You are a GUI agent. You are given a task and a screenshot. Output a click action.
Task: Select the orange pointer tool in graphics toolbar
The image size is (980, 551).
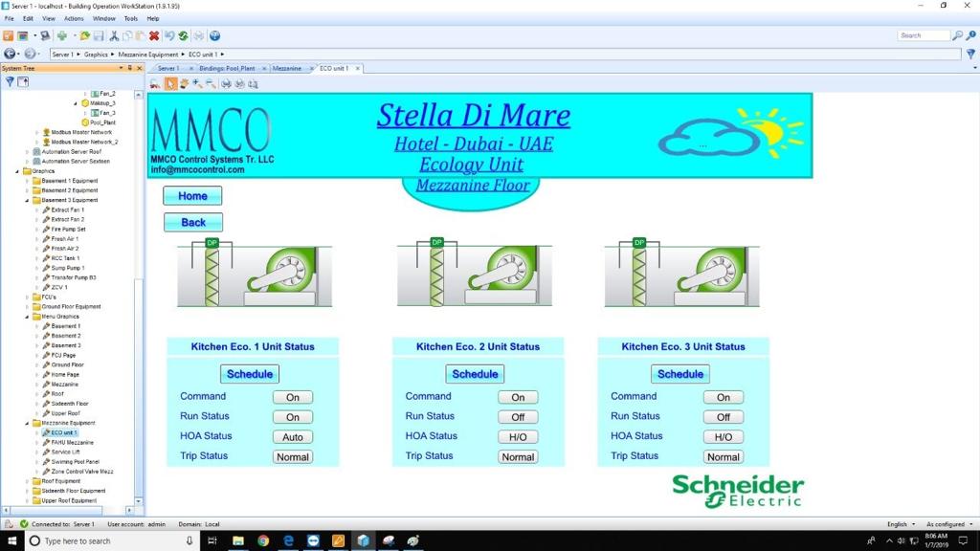[x=170, y=84]
